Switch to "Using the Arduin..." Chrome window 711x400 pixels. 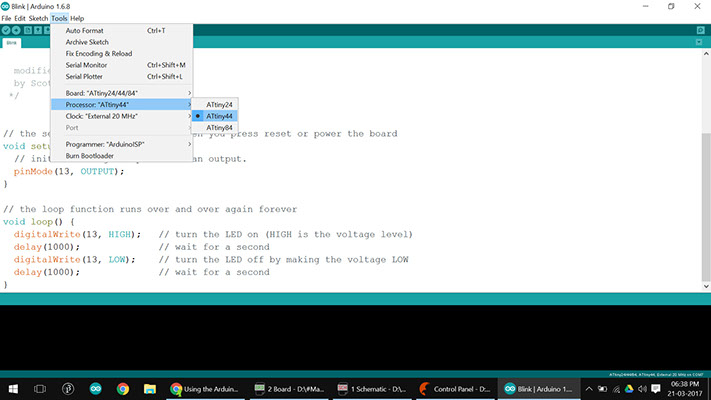[205, 389]
